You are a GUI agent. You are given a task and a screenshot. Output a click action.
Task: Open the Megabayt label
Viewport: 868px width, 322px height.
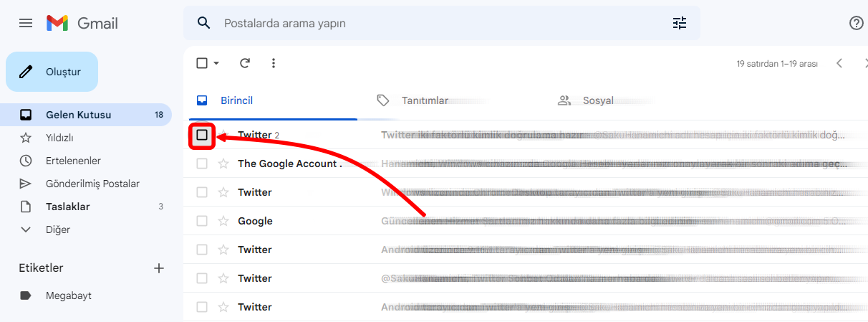[x=68, y=295]
